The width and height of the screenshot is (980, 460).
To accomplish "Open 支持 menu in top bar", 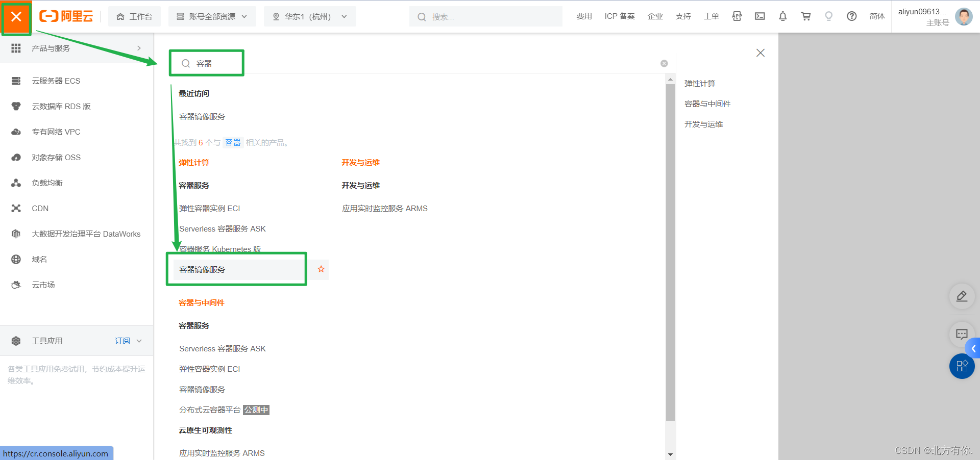I will pyautogui.click(x=683, y=16).
